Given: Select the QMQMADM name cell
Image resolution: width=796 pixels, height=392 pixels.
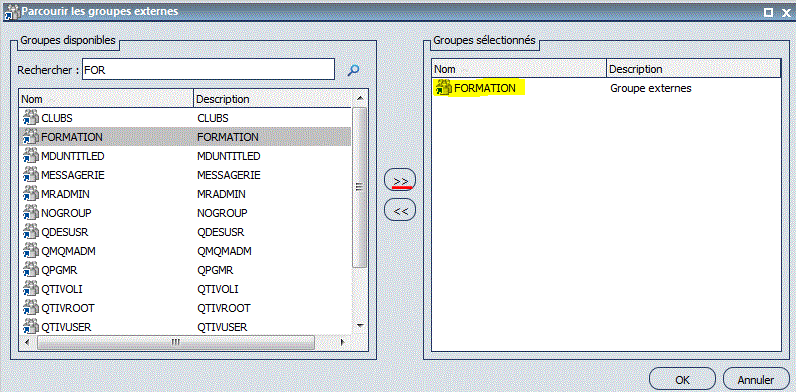Looking at the screenshot, I should [69, 251].
